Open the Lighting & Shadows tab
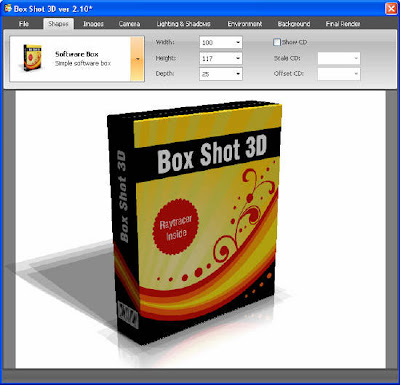The width and height of the screenshot is (400, 385). point(183,24)
